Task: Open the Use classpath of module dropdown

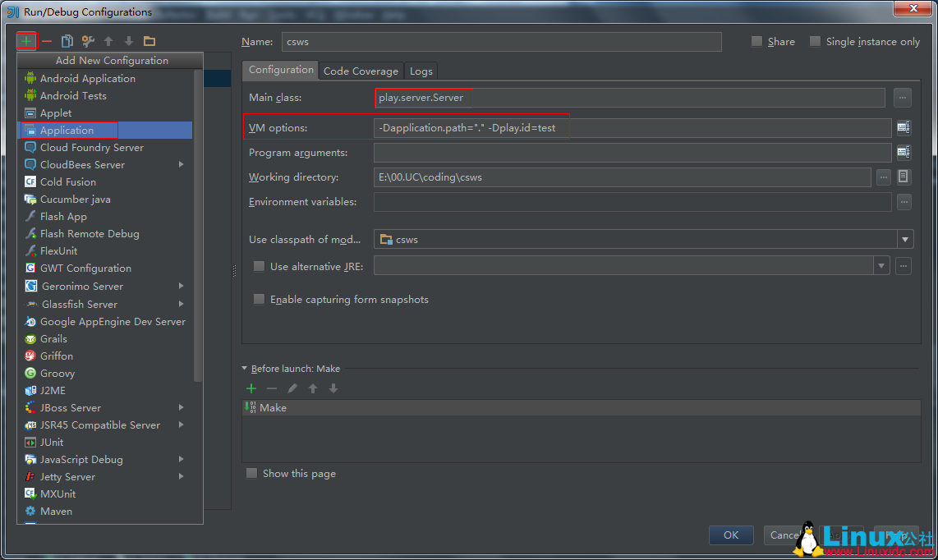Action: (x=904, y=240)
